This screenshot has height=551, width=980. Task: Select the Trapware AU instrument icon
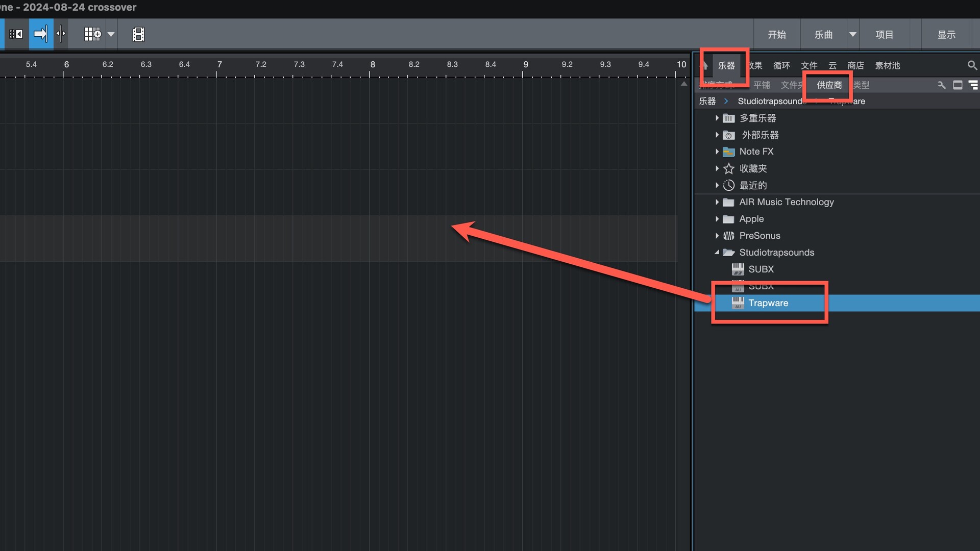[738, 303]
